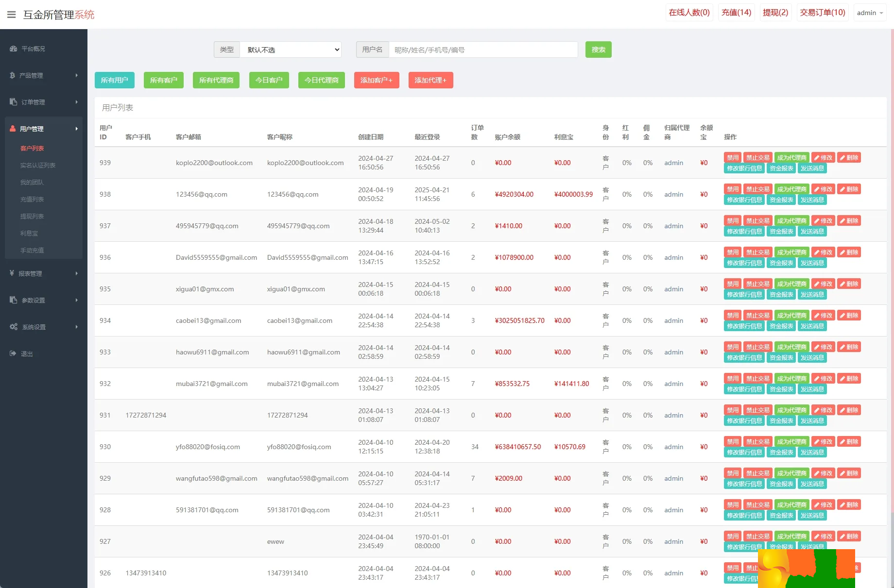Click the 退出 logout icon

pos(13,353)
